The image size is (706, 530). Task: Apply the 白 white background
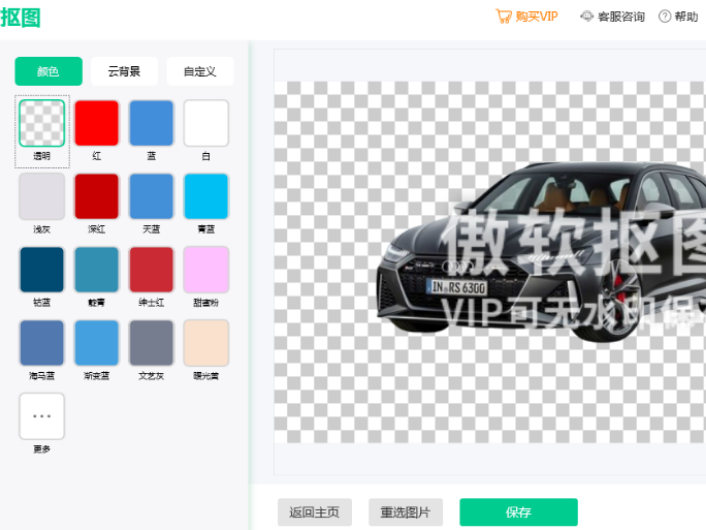pyautogui.click(x=206, y=123)
